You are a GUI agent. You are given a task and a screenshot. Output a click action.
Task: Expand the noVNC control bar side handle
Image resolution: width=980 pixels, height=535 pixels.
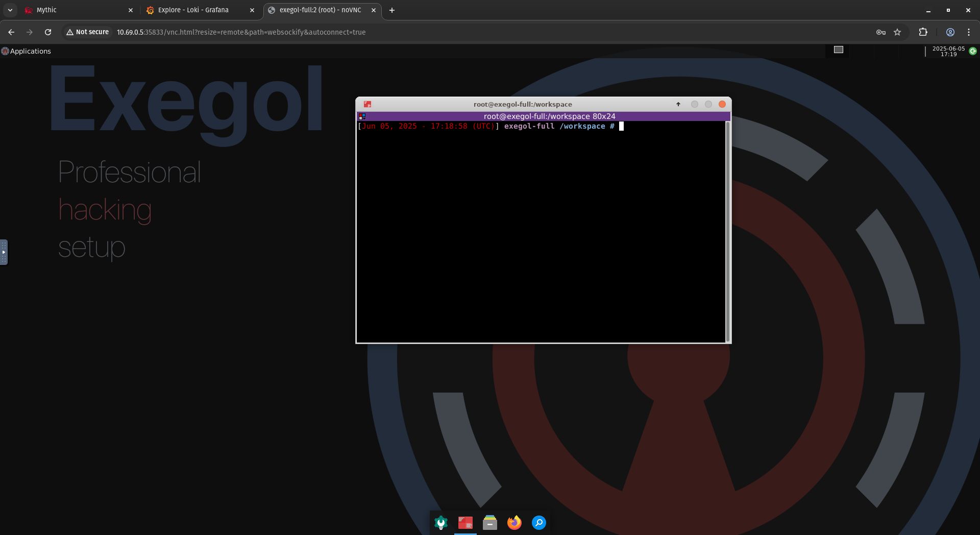[4, 252]
